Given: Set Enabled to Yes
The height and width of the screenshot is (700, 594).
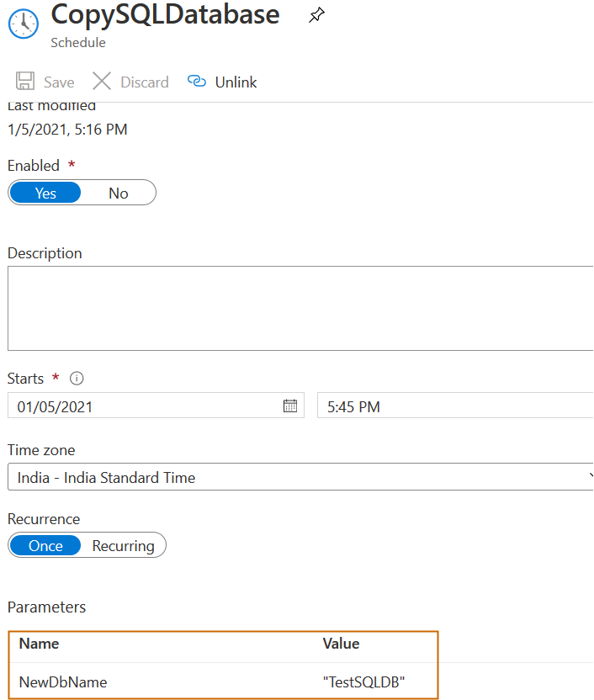Looking at the screenshot, I should [x=45, y=193].
